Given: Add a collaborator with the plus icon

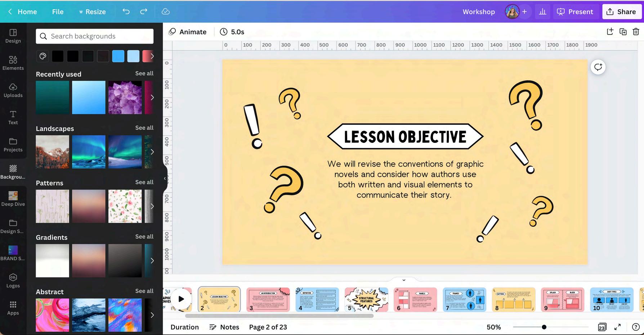Looking at the screenshot, I should pyautogui.click(x=524, y=12).
